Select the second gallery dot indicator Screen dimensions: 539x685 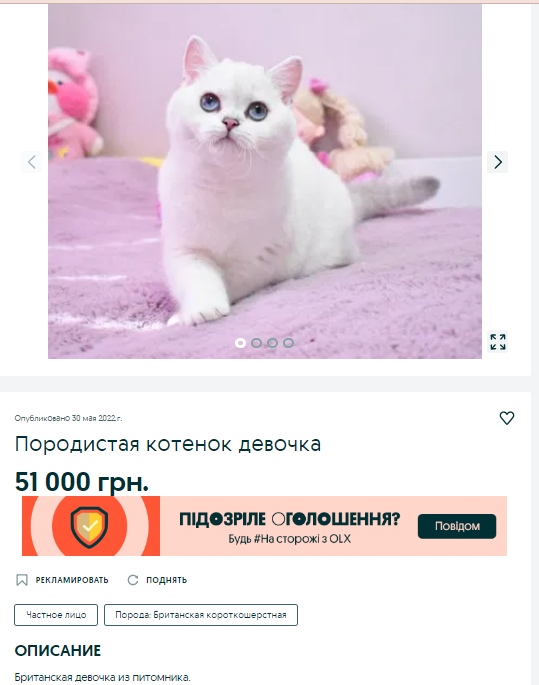256,343
